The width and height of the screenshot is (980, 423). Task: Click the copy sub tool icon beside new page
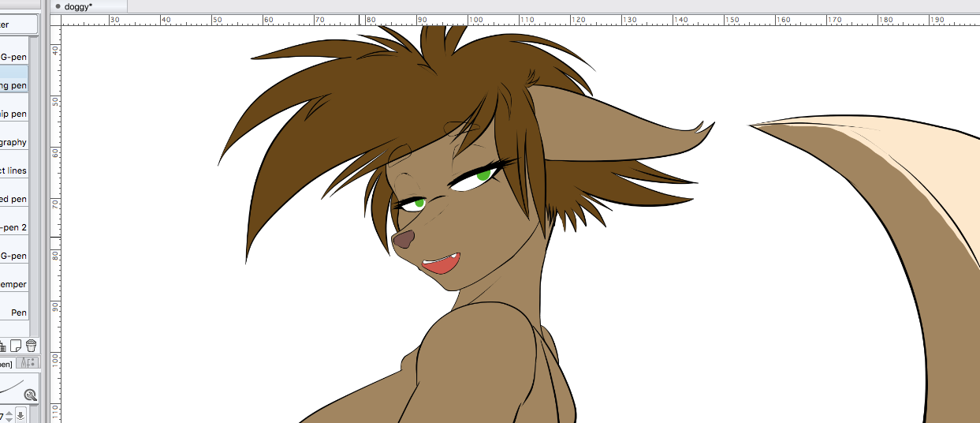pyautogui.click(x=3, y=346)
